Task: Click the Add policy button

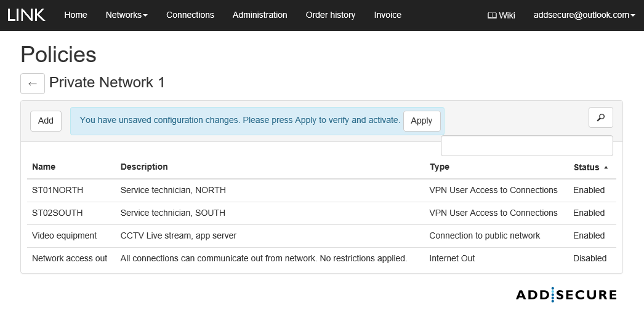Action: coord(46,121)
